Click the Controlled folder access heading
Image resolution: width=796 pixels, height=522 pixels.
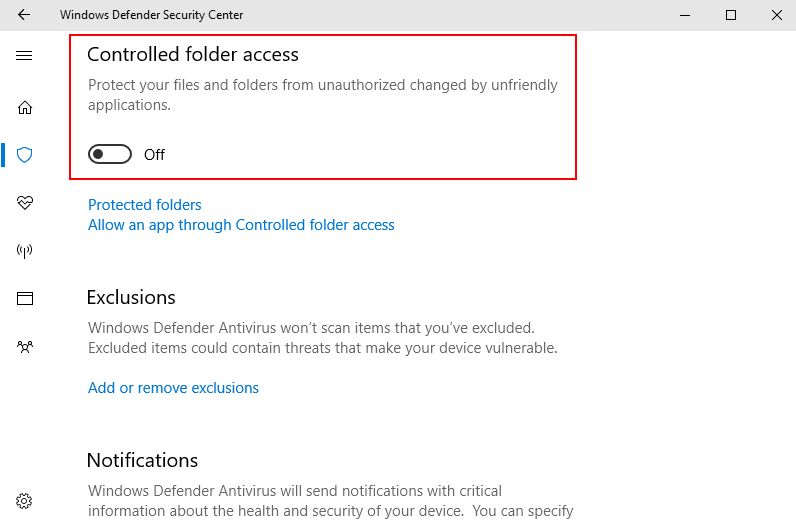pos(193,54)
